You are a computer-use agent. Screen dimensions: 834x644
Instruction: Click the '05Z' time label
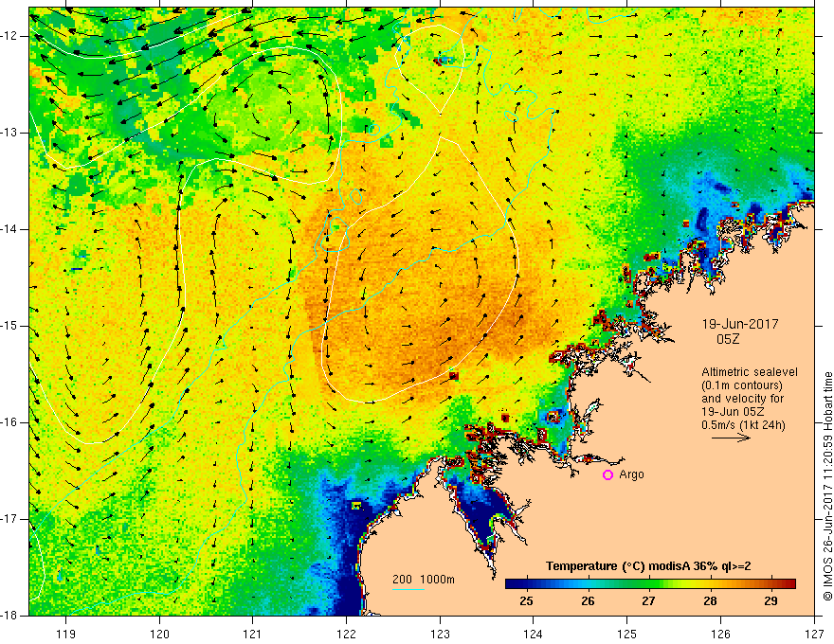728,339
